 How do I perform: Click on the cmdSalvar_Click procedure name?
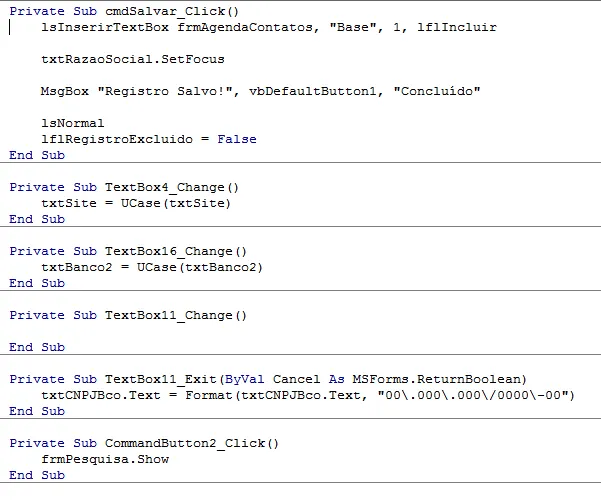(x=172, y=12)
